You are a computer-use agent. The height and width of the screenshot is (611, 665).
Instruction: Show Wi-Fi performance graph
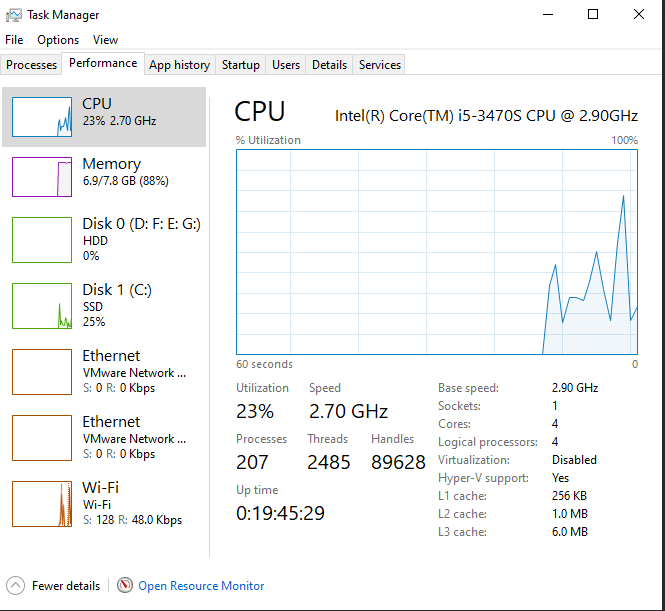click(x=42, y=504)
